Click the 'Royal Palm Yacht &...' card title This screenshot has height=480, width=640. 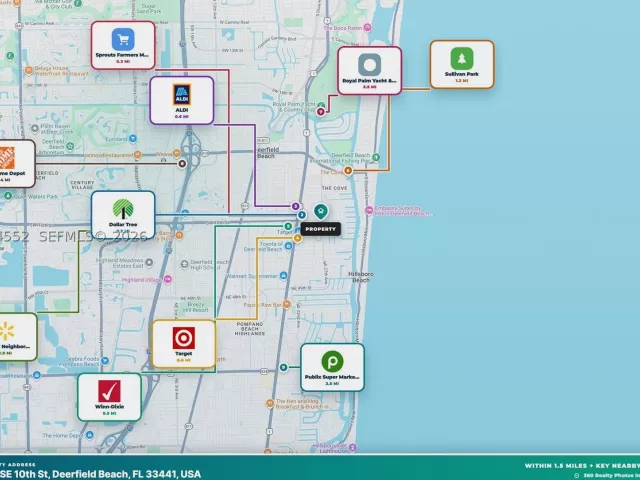point(369,80)
